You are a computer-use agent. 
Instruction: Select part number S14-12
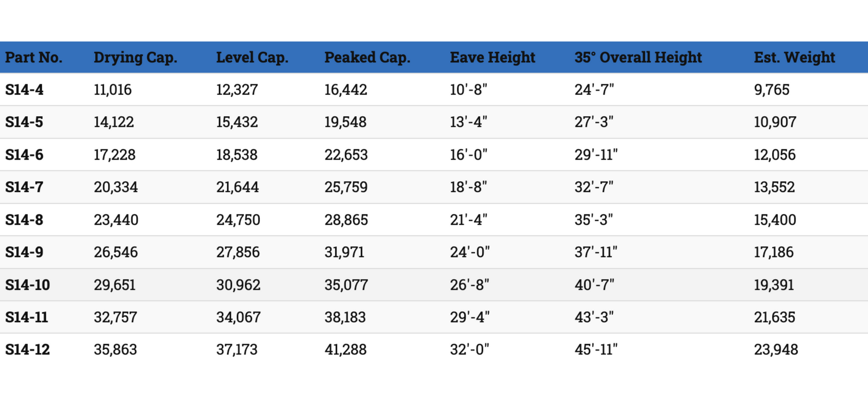[28, 350]
